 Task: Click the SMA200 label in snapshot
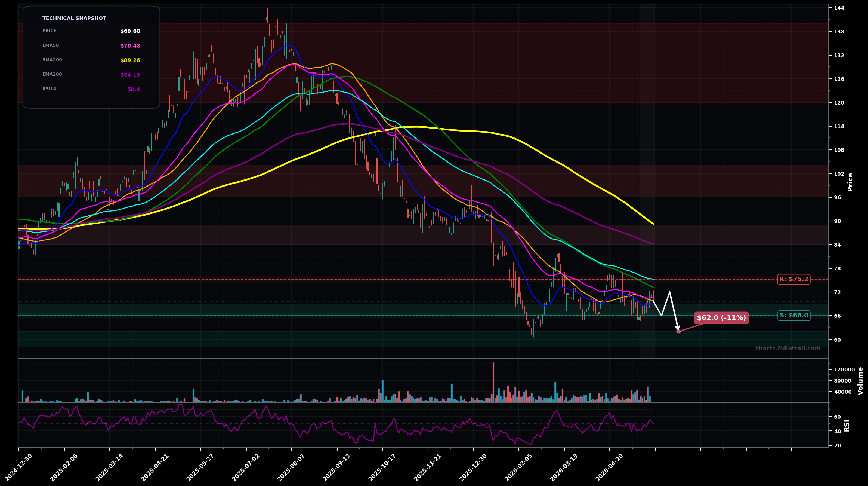click(52, 60)
